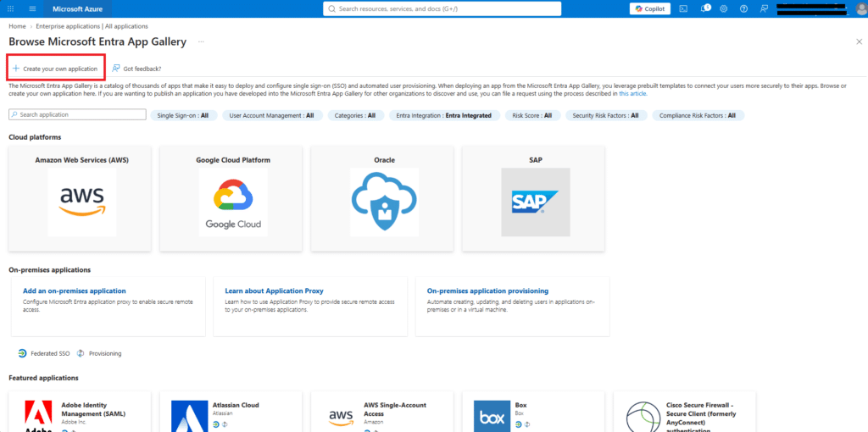This screenshot has width=868, height=432.
Task: Click the Got feedback? button
Action: click(136, 69)
